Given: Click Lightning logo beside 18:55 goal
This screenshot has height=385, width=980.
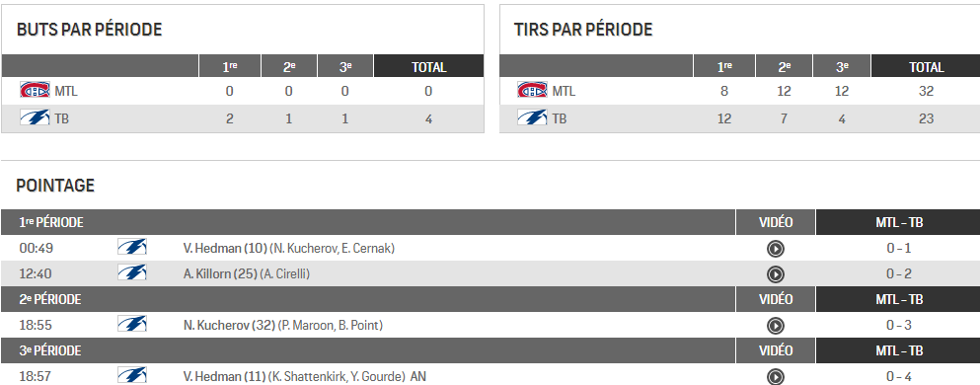Looking at the screenshot, I should 132,325.
